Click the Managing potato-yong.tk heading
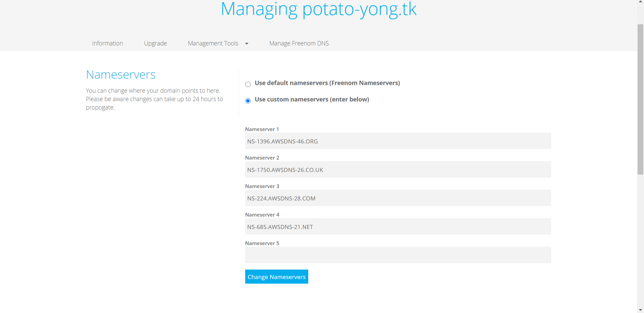Screen dimensions: 644x313 pyautogui.click(x=319, y=9)
